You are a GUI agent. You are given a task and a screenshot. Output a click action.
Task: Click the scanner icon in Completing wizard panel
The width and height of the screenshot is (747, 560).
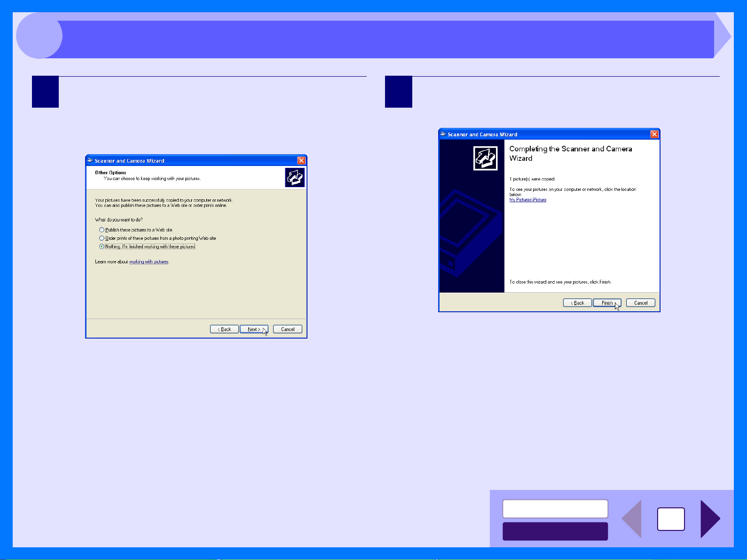(485, 158)
